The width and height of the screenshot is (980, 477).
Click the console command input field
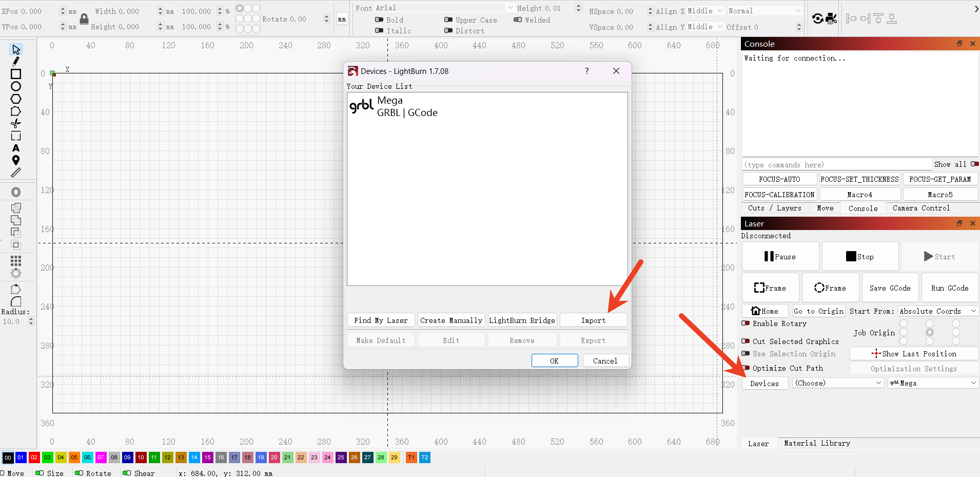[837, 164]
